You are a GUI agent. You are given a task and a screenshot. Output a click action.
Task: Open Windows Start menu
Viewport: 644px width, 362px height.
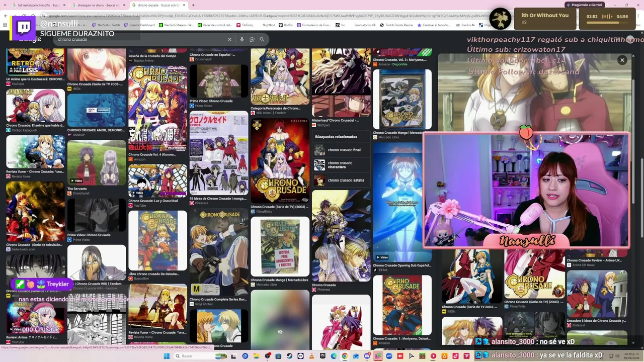pos(167,356)
